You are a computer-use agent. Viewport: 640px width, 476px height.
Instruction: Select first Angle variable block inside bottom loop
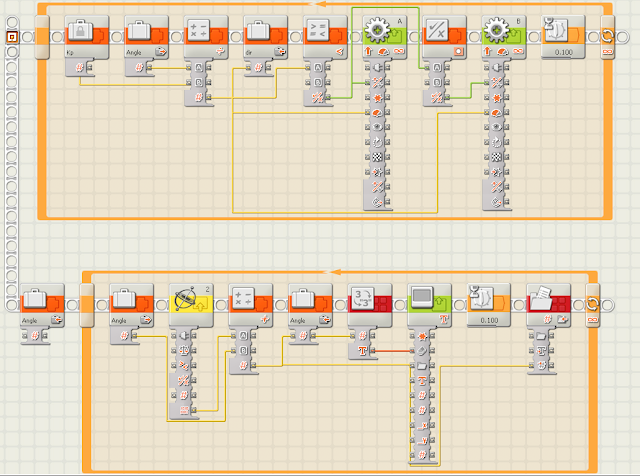click(x=132, y=306)
